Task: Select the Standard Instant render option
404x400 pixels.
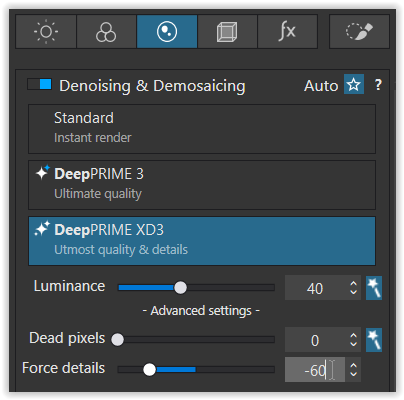Action: [x=202, y=129]
